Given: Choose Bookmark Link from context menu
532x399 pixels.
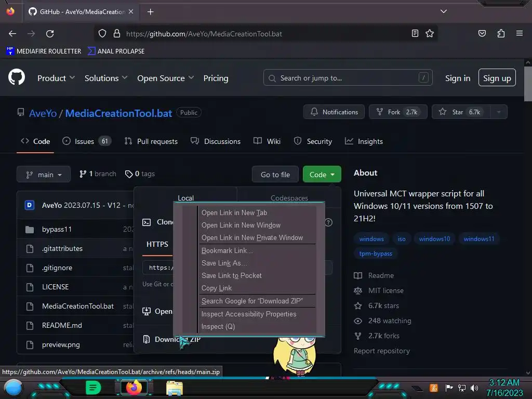Looking at the screenshot, I should (x=258, y=251).
